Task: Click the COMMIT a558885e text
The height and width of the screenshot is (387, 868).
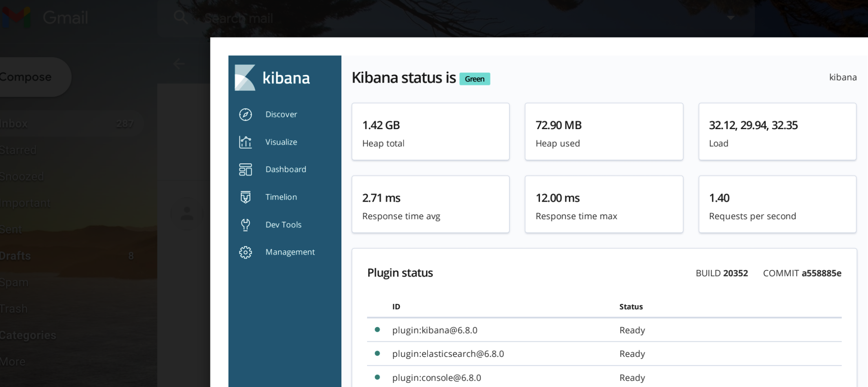Action: tap(802, 273)
